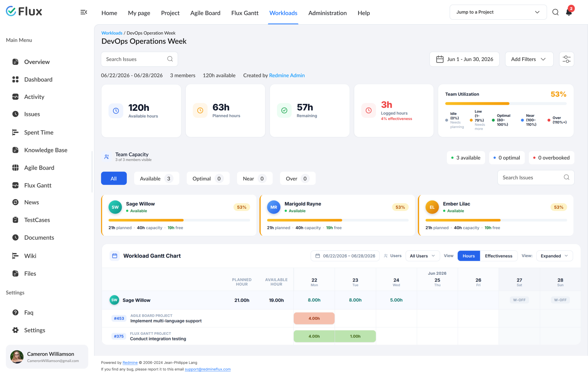Open Agile Board top nav item
The width and height of the screenshot is (588, 376).
[x=205, y=13]
